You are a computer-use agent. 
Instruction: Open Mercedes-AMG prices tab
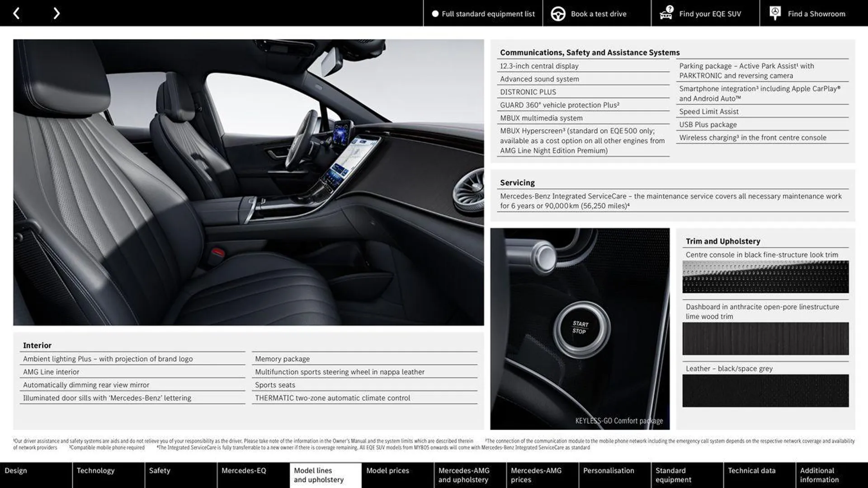[x=542, y=475]
